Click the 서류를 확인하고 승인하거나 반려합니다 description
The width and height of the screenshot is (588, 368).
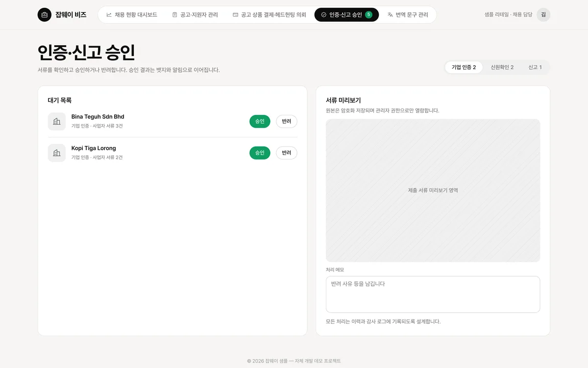129,70
